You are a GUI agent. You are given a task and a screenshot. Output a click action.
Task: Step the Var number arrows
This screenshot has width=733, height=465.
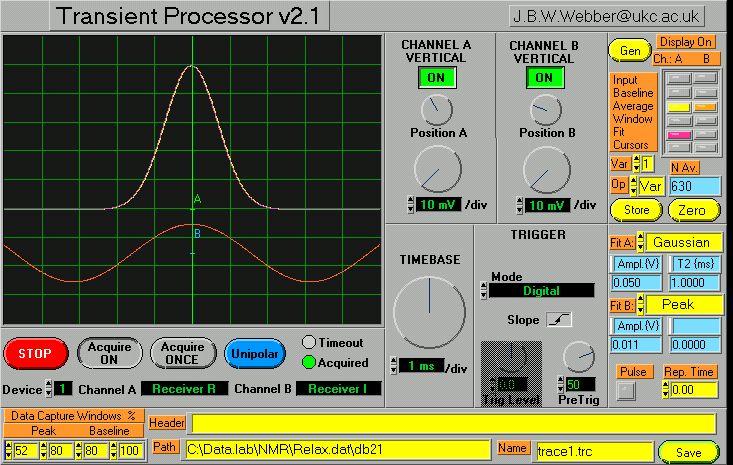pos(636,164)
